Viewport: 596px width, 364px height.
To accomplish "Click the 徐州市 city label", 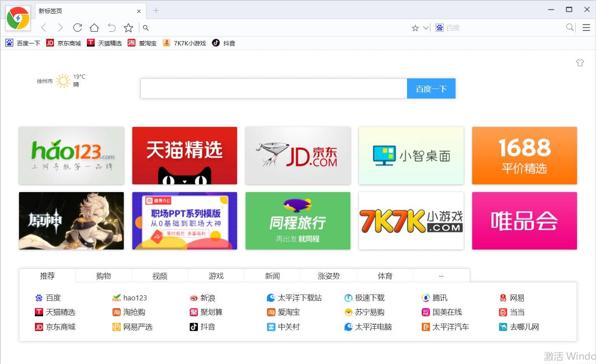I will (x=45, y=81).
